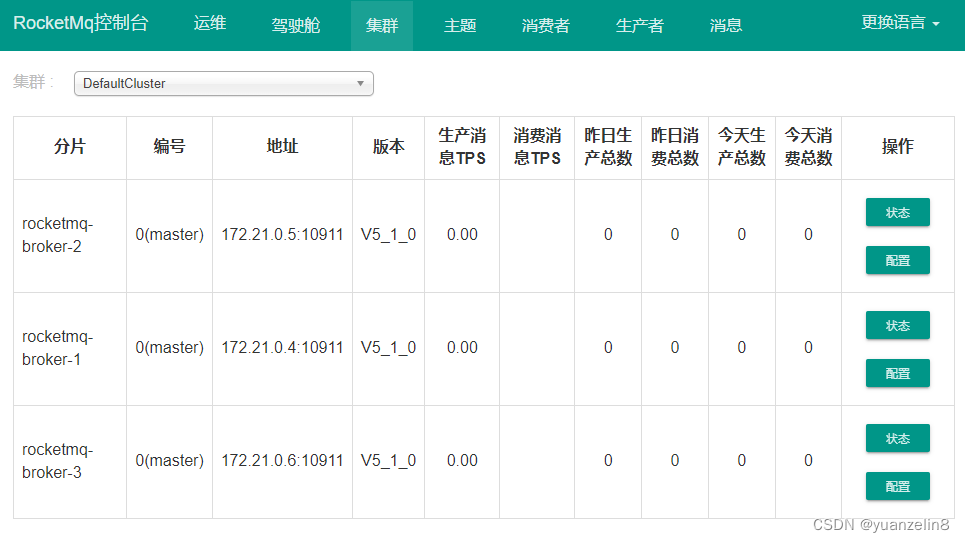Image resolution: width=965 pixels, height=542 pixels.
Task: Open 配置 of rocketmq-broker-3
Action: (897, 487)
